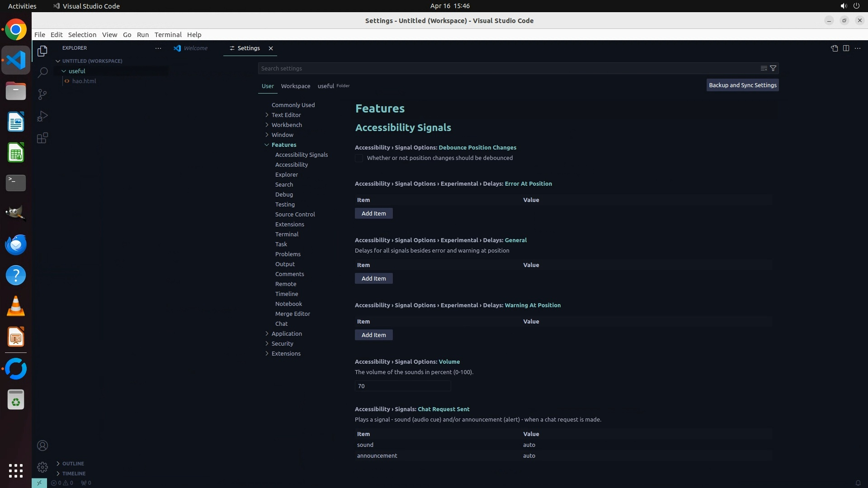Enable Debounce Position Changes checkbox
868x488 pixels.
(x=359, y=158)
